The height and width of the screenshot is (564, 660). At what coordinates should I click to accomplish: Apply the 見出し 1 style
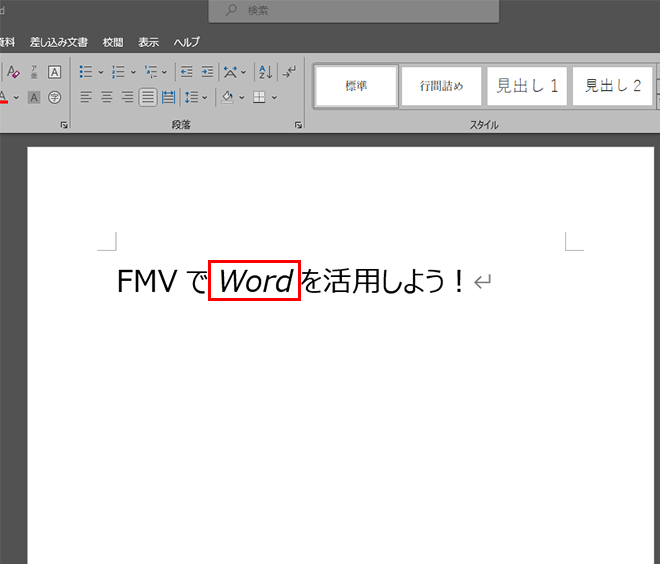pyautogui.click(x=527, y=86)
